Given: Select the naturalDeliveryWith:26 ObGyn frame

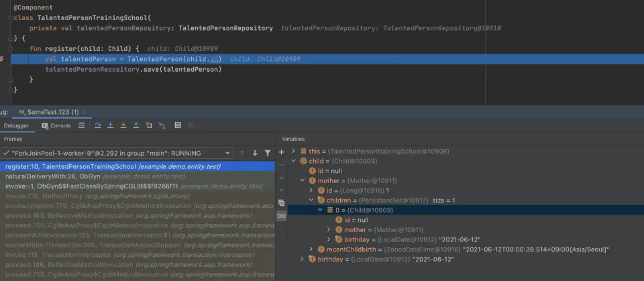Looking at the screenshot, I should 137,176.
